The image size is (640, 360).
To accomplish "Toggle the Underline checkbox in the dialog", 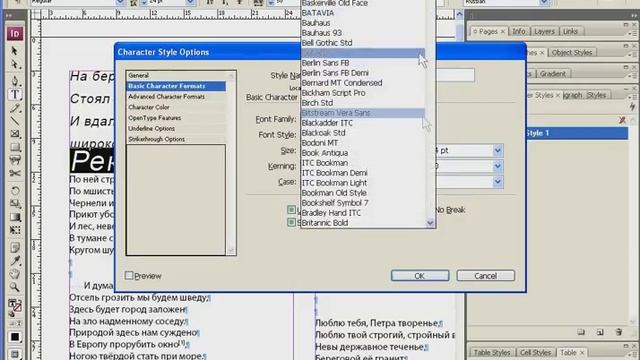I will click(x=291, y=210).
